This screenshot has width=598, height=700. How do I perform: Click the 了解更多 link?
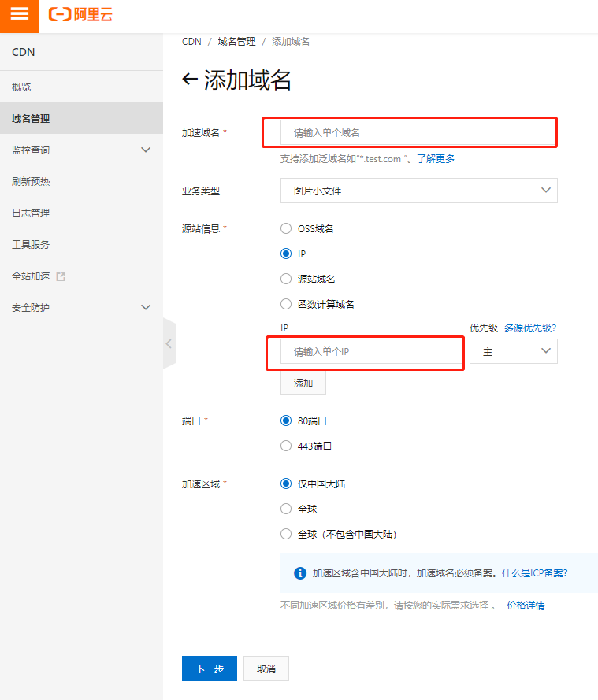tap(436, 158)
